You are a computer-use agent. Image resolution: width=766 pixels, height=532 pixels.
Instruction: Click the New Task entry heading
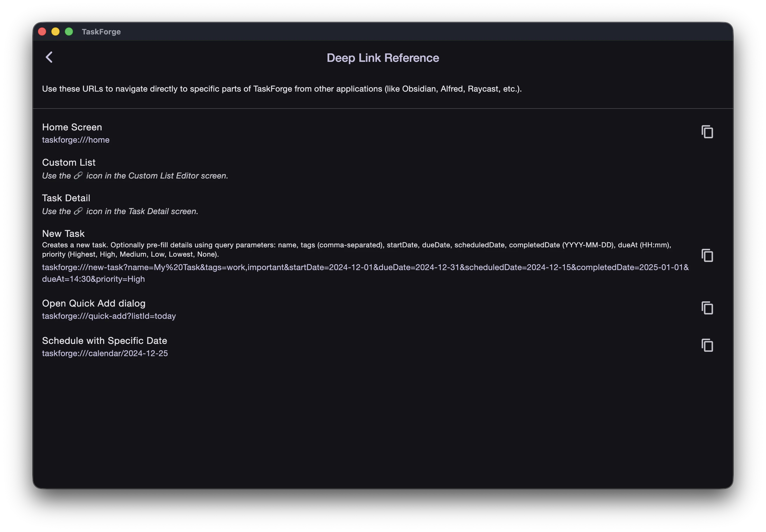[63, 234]
